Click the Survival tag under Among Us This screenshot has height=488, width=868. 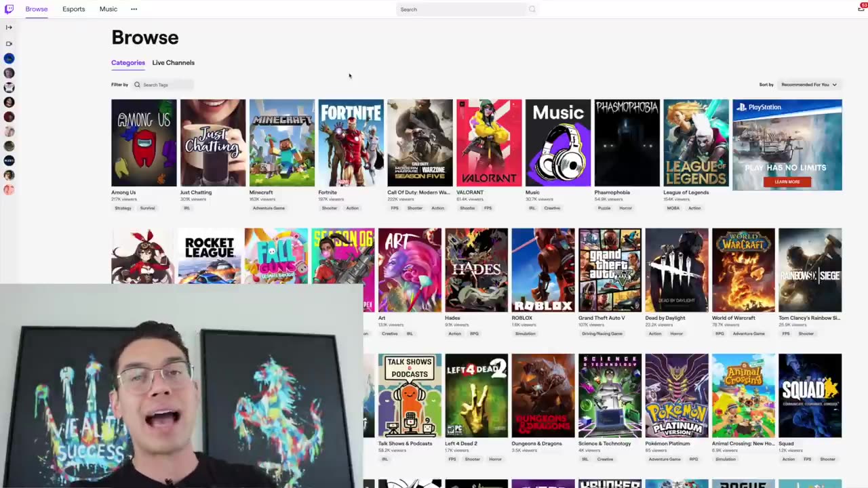point(147,208)
